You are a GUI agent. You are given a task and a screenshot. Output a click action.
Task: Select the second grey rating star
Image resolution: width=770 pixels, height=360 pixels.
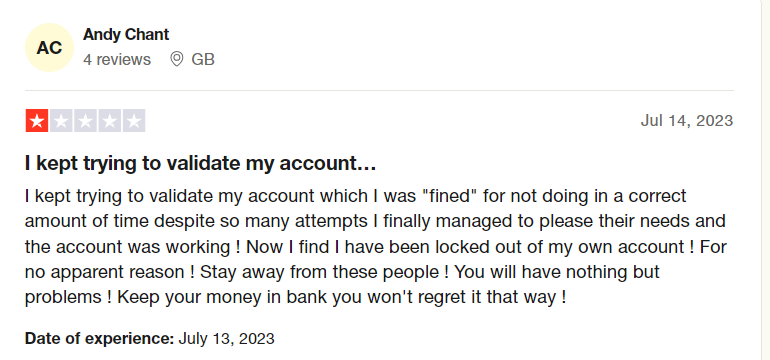click(61, 121)
